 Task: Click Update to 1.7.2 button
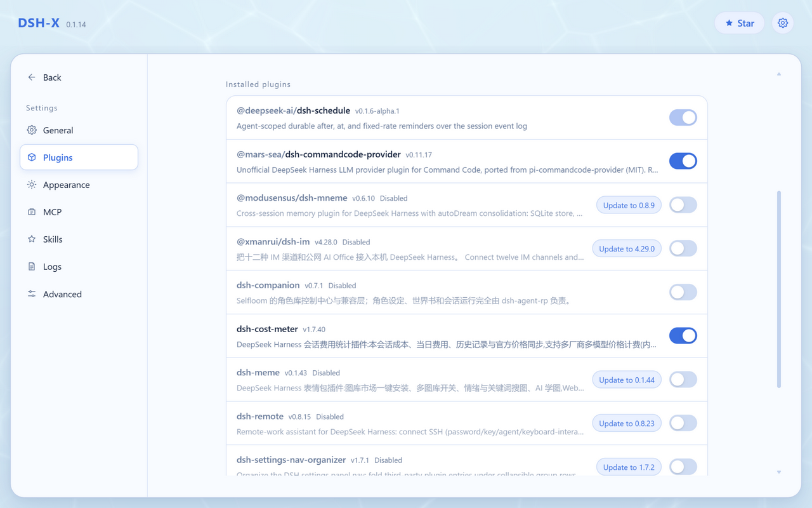pyautogui.click(x=629, y=467)
